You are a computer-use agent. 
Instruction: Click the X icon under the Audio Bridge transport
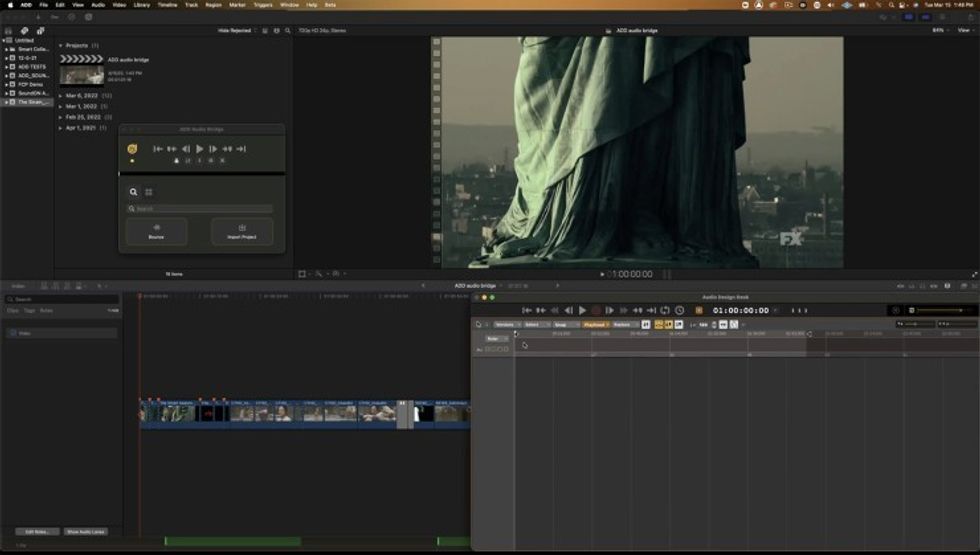pyautogui.click(x=222, y=161)
